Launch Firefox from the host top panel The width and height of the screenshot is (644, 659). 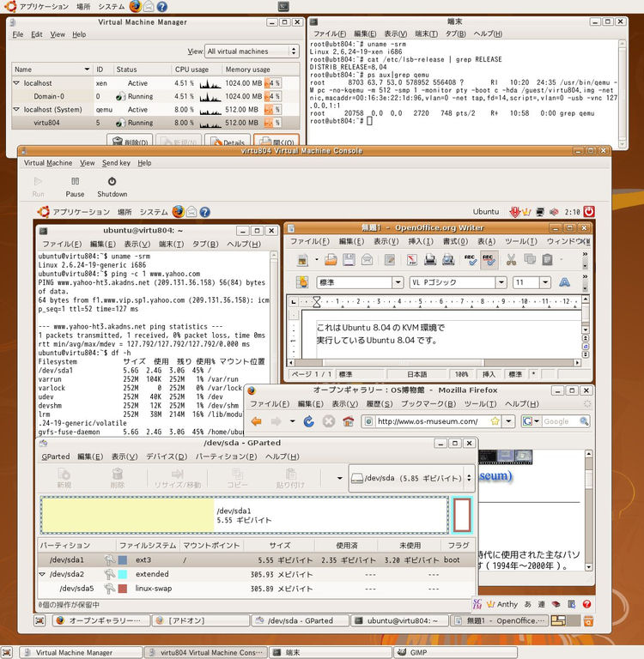(x=136, y=6)
